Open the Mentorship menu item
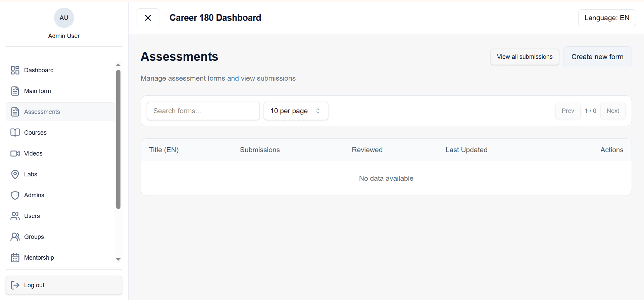 point(60,258)
